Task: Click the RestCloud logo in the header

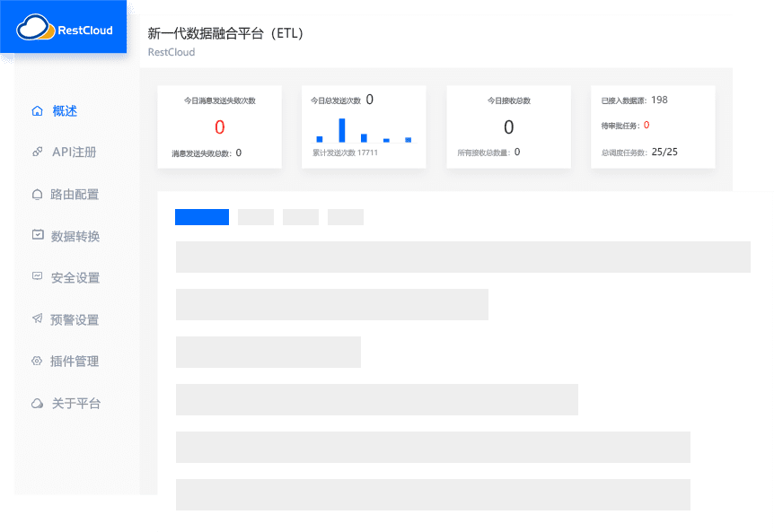Action: tap(63, 28)
